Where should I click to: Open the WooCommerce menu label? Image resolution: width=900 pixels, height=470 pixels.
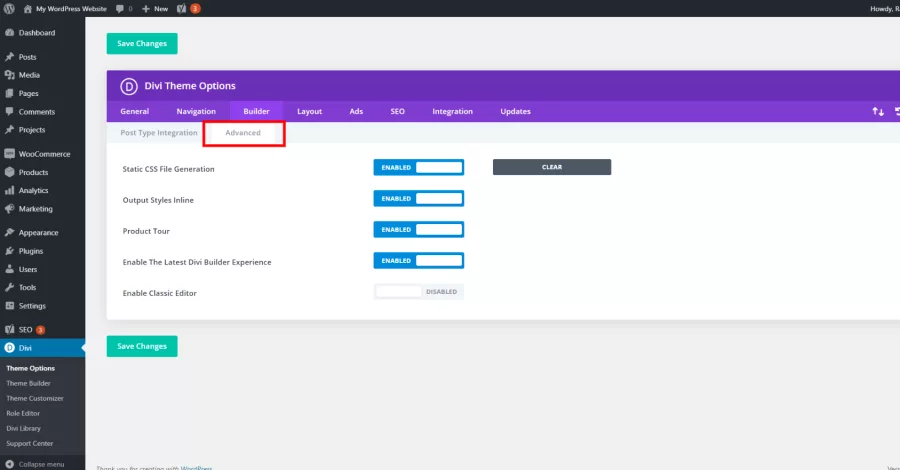point(44,154)
